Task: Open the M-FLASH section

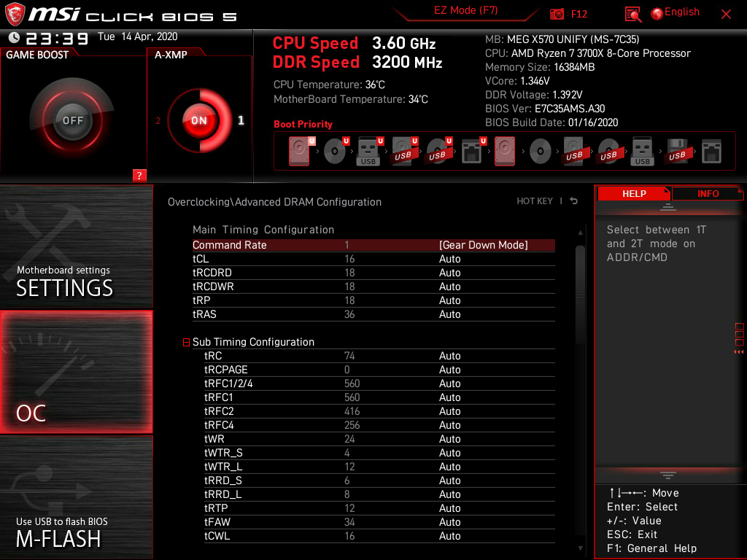Action: pyautogui.click(x=77, y=497)
